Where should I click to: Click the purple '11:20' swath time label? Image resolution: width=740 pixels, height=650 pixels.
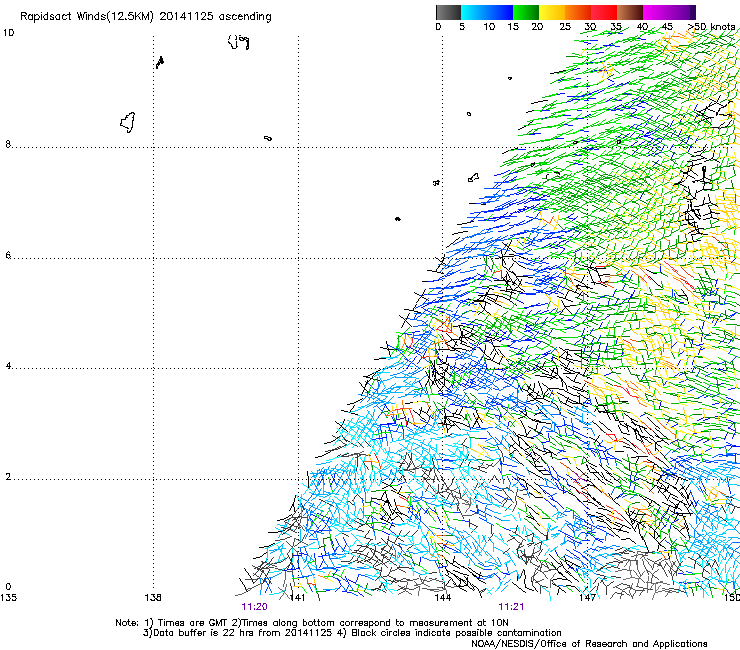(254, 607)
